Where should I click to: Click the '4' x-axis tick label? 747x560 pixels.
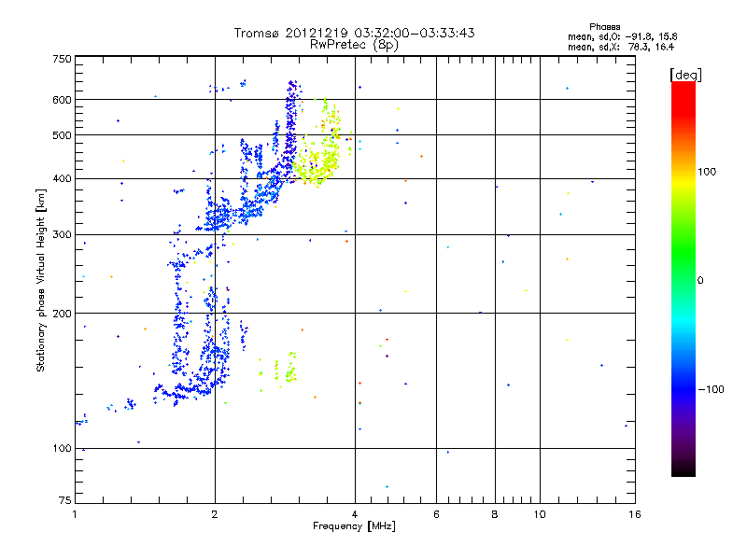pos(355,514)
